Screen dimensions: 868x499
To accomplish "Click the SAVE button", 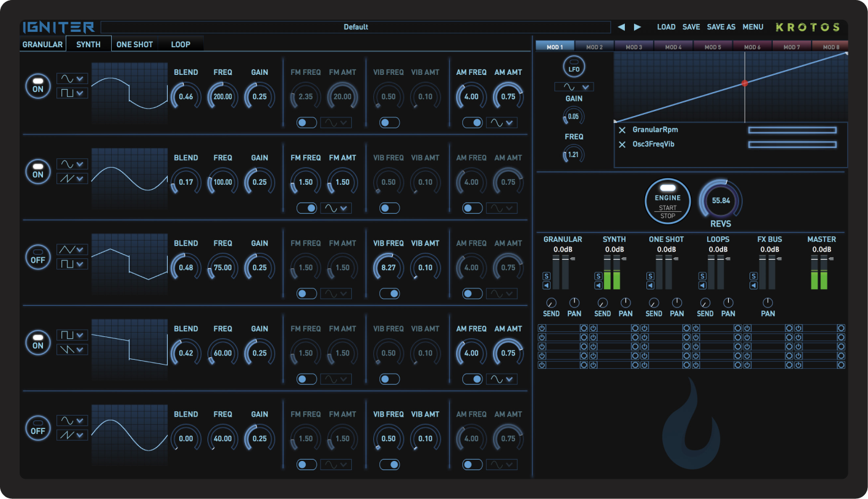I will pyautogui.click(x=691, y=27).
